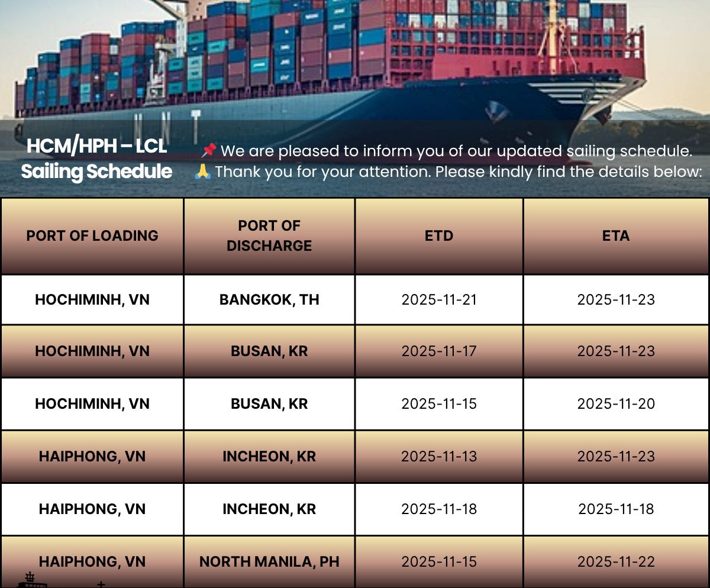Viewport: 710px width, 588px height.
Task: Click ETA date 2025-11-18
Action: [616, 509]
